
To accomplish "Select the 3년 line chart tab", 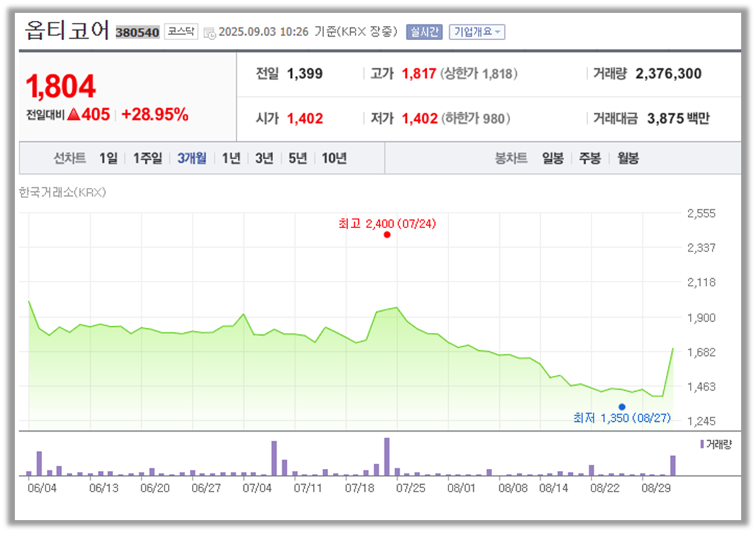I will point(264,158).
